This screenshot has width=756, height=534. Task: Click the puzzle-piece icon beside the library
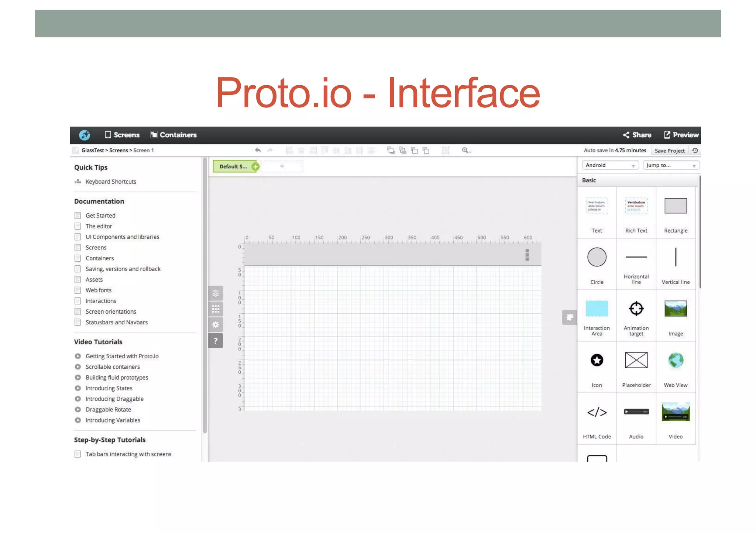[570, 317]
